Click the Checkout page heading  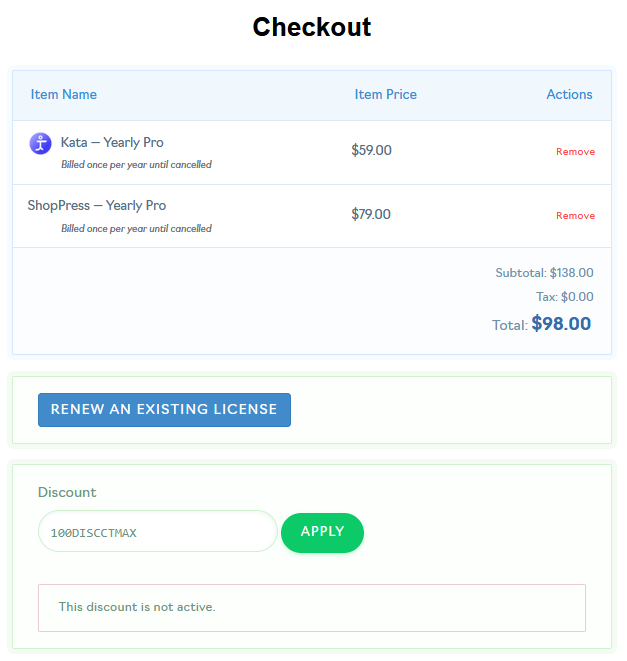(x=312, y=27)
